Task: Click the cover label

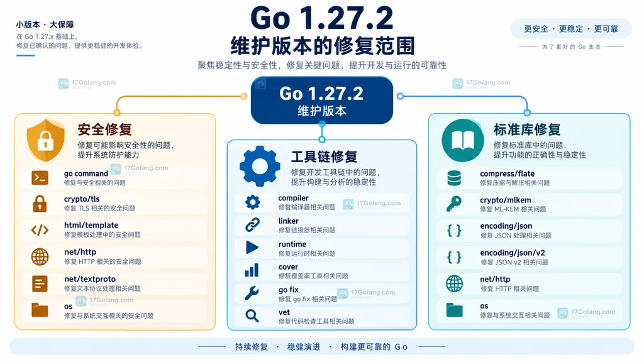Action: pyautogui.click(x=288, y=266)
